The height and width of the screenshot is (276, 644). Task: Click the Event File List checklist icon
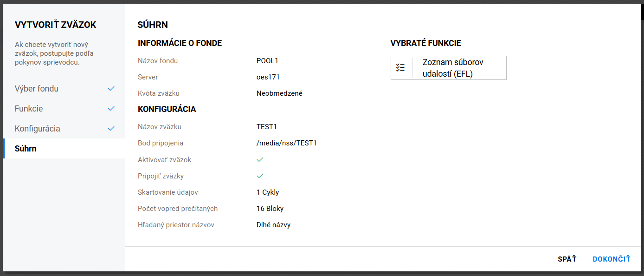(400, 68)
